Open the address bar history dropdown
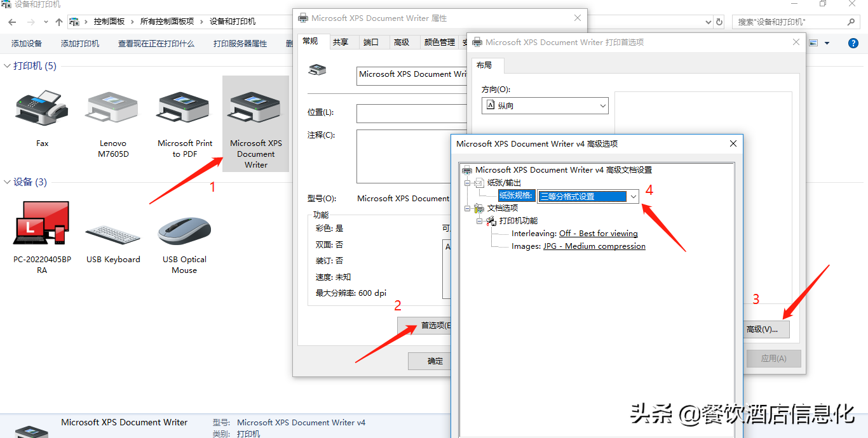Viewport: 868px width, 438px height. (x=709, y=22)
